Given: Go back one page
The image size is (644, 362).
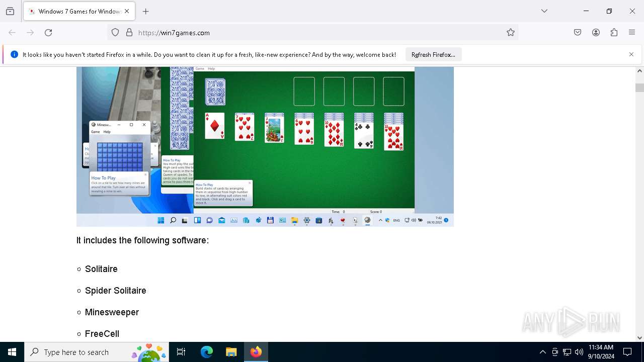Looking at the screenshot, I should click(x=12, y=33).
